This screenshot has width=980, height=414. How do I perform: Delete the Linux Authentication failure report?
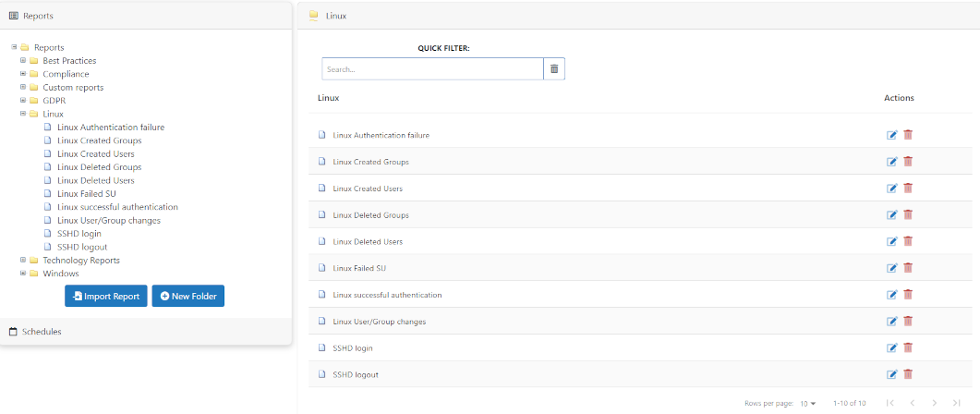pyautogui.click(x=908, y=134)
